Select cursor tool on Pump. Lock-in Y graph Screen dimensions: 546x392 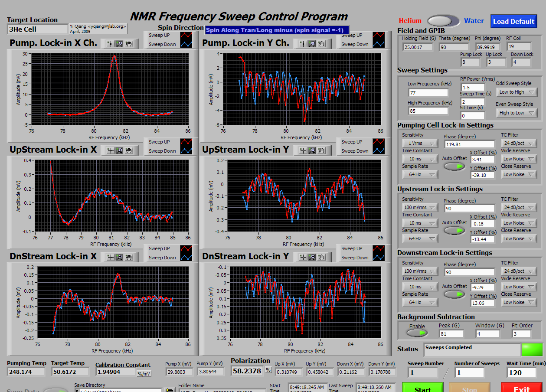pos(303,44)
